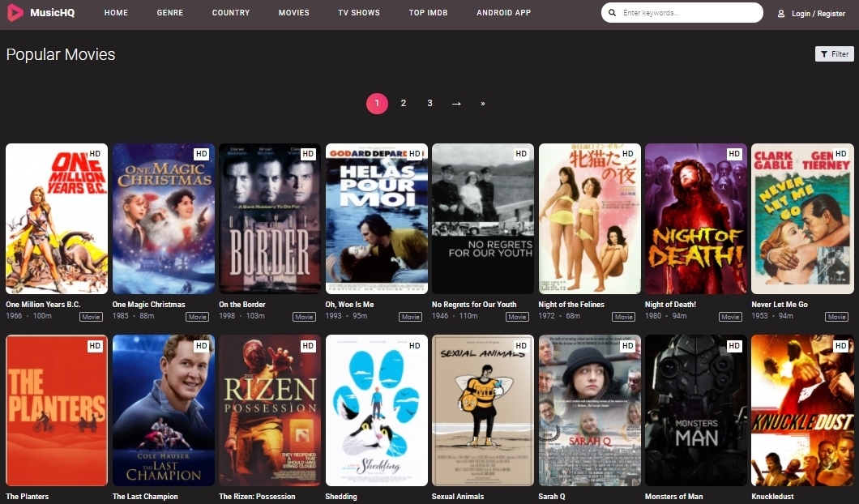Image resolution: width=859 pixels, height=504 pixels.
Task: Open the Movies section in navigation
Action: coord(293,13)
